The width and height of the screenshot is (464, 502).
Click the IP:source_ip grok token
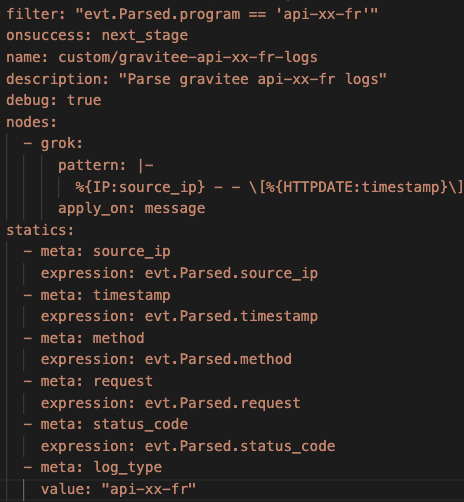coord(144,187)
